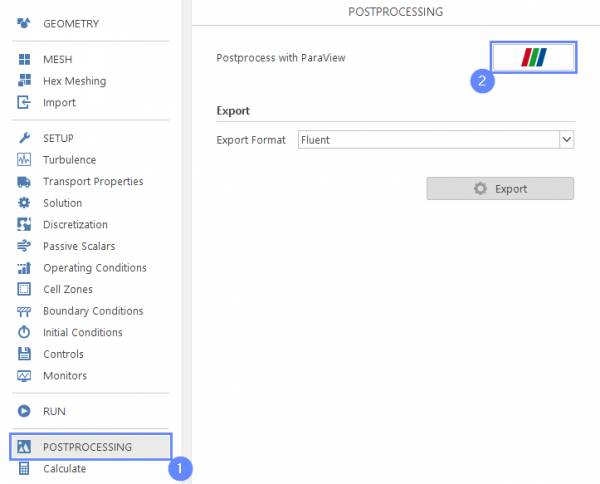The height and width of the screenshot is (484, 600).
Task: Select Boundary Conditions in the sidebar
Action: 92,311
